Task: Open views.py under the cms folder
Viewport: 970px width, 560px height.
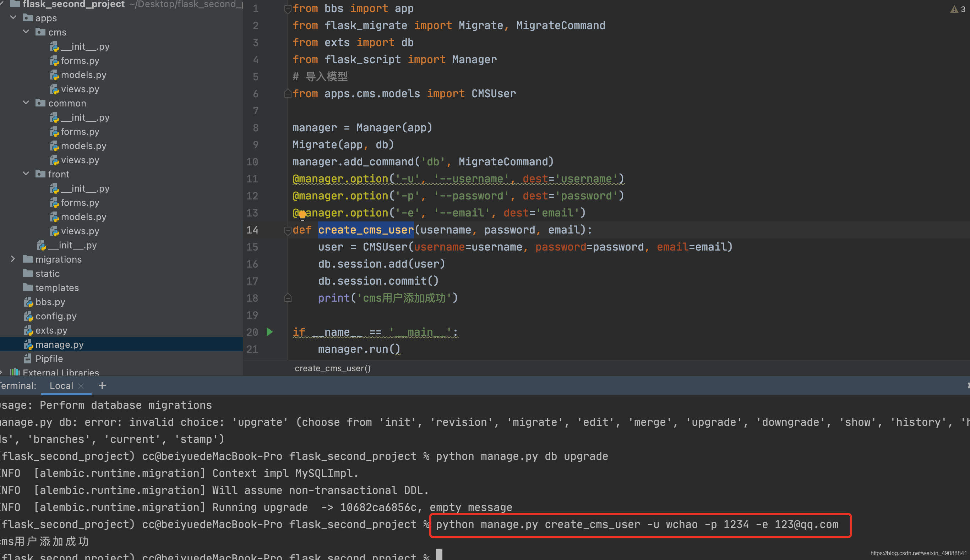Action: 74,89
